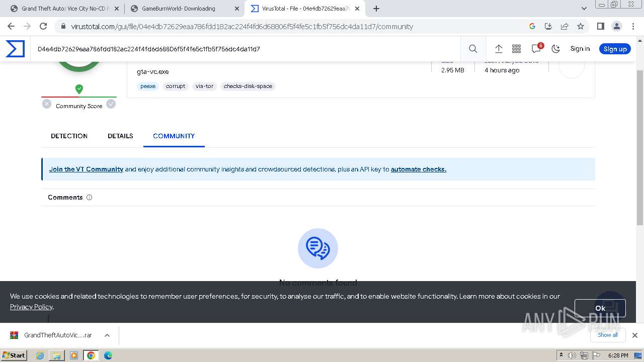The image size is (644, 362).
Task: Open the Windows Start menu
Action: (x=14, y=355)
